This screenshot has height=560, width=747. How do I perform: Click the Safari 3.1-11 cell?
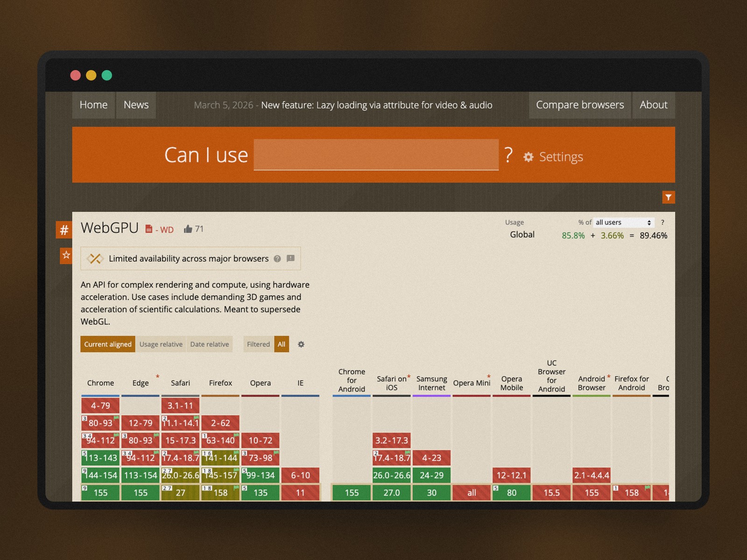tap(181, 406)
